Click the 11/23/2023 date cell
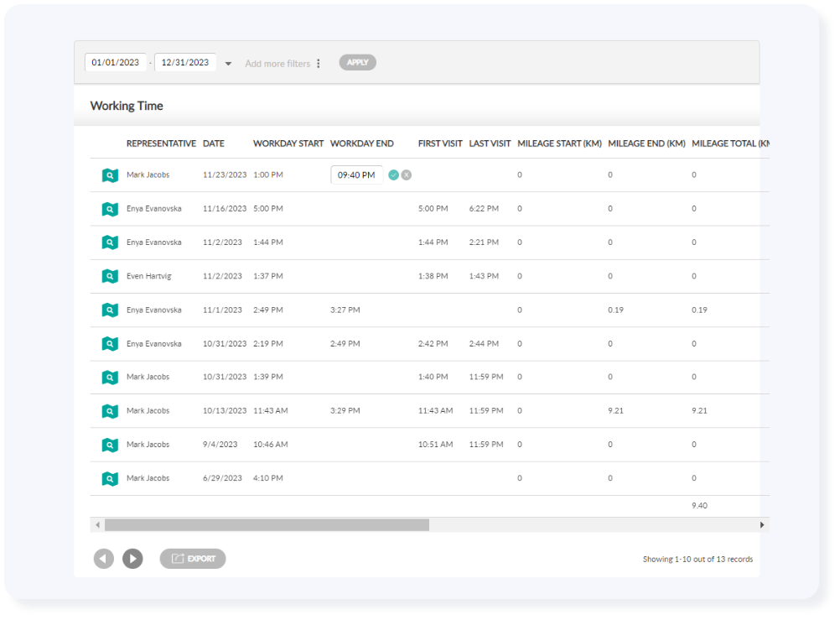Viewport: 840px width, 620px height. tap(225, 175)
